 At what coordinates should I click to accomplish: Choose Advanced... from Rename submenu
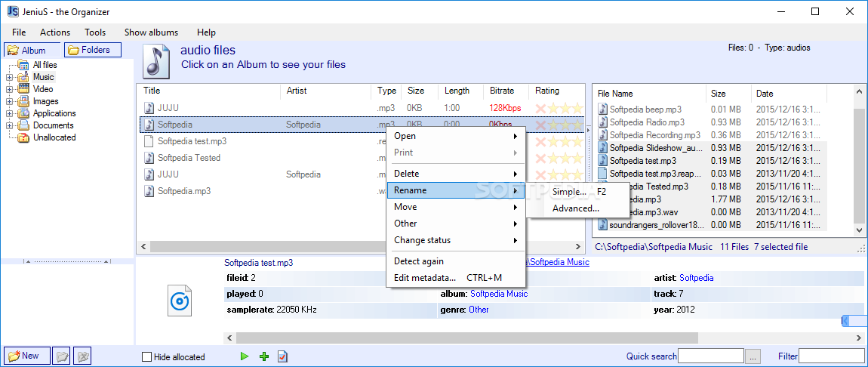point(577,208)
